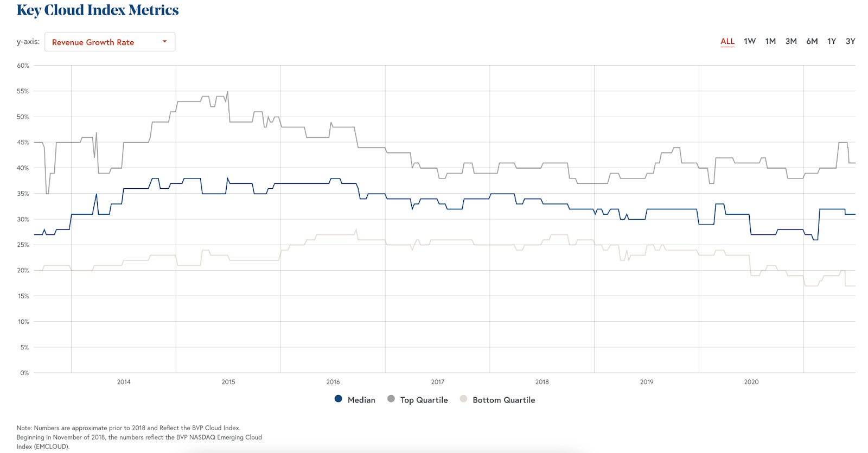Click the 2017 axis label on chart
Screen dimensions: 868x453
pos(437,382)
